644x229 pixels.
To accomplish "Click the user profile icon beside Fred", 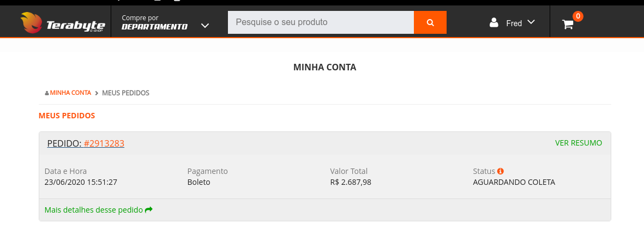I will 493,22.
